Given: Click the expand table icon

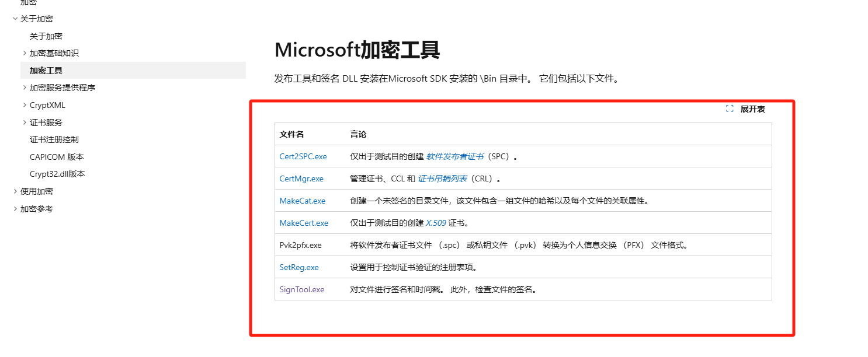Looking at the screenshot, I should point(730,109).
